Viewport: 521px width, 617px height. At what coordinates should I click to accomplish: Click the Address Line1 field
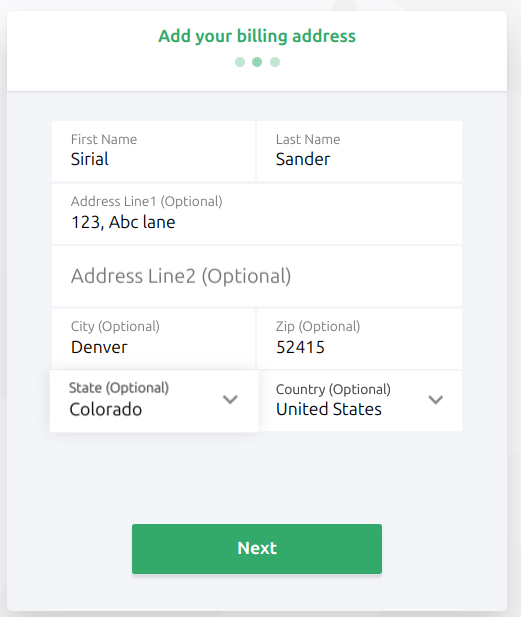point(257,214)
